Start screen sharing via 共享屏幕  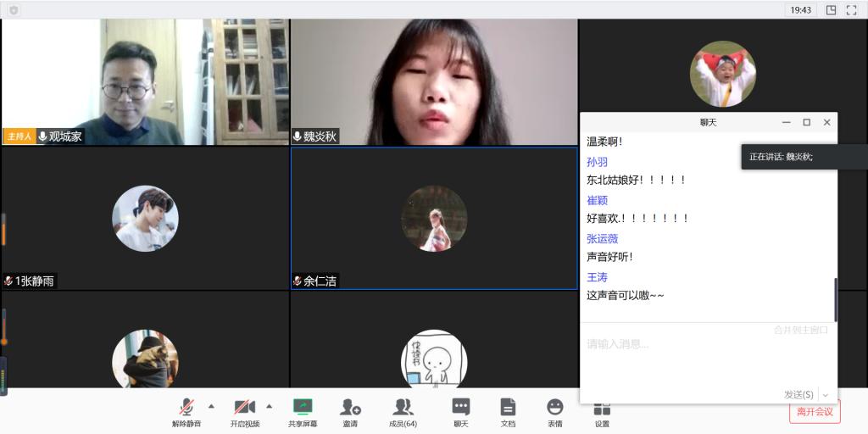(303, 412)
